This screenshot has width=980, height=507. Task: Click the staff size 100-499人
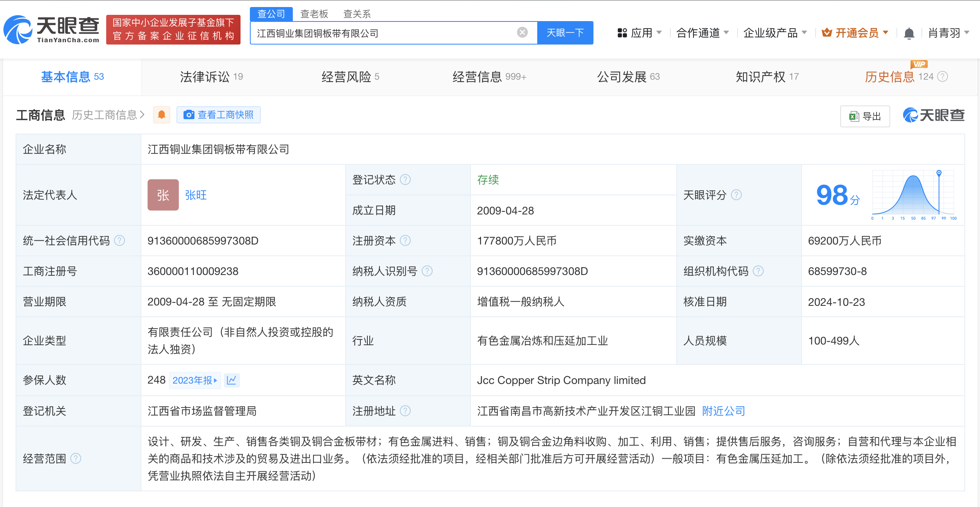(834, 341)
